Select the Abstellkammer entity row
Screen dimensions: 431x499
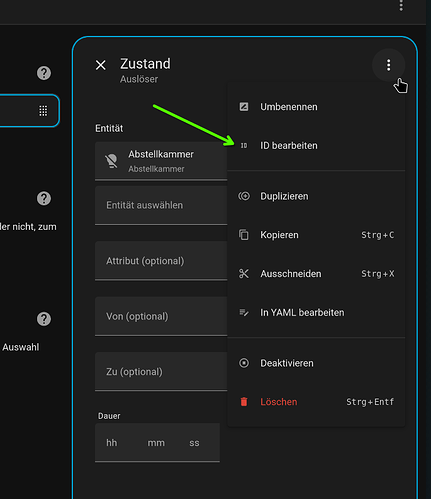[161, 161]
